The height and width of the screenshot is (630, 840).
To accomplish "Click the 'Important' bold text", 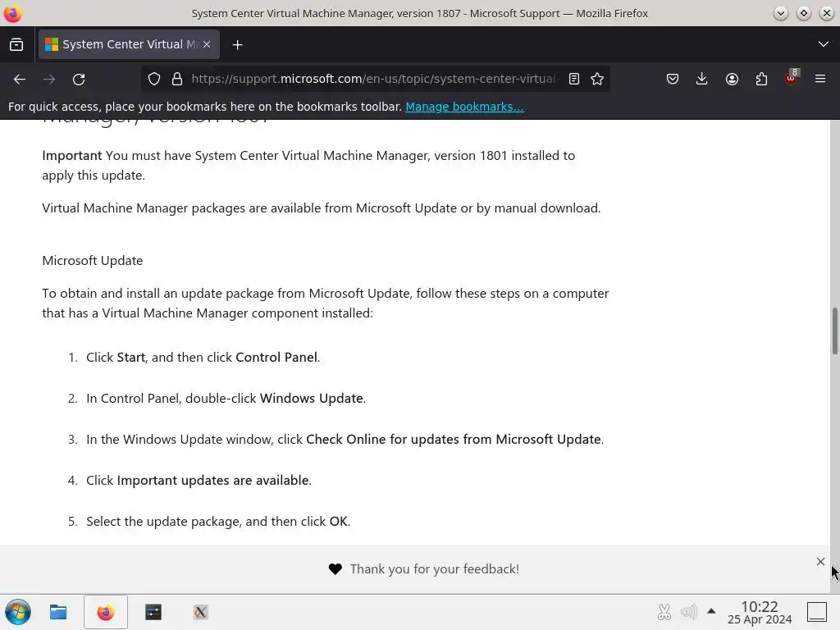I will 72,155.
